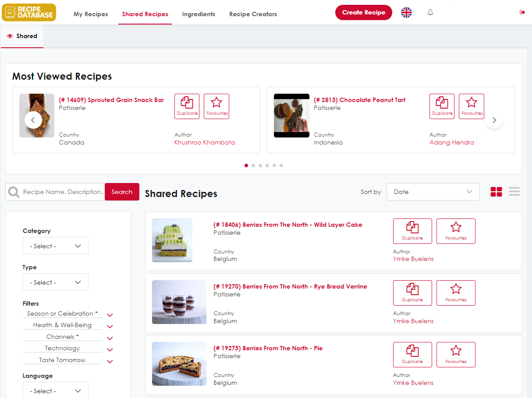Duplicate the Wild Layer Cake recipe
The width and height of the screenshot is (532, 398).
[x=412, y=231]
